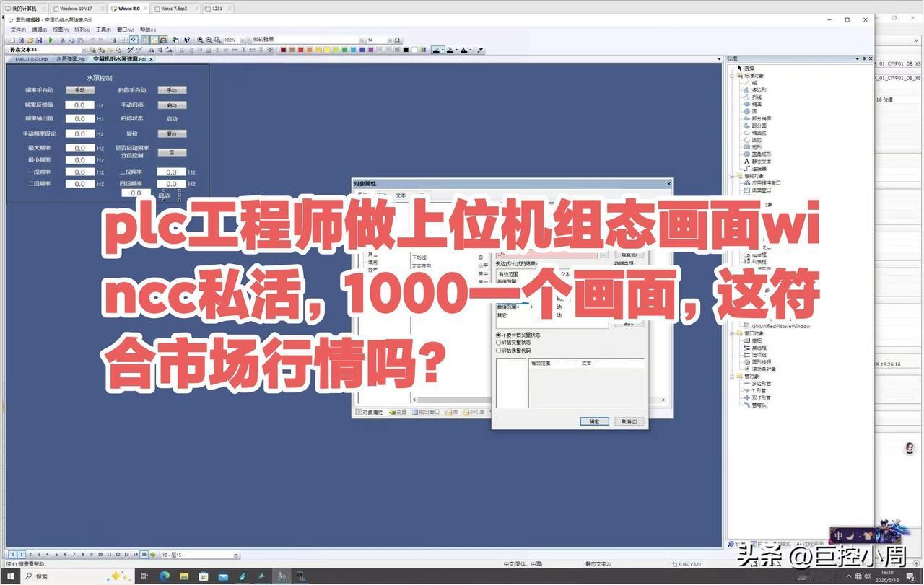Open the layer 15 - 层15 dropdown
Image resolution: width=924 pixels, height=585 pixels.
point(236,555)
